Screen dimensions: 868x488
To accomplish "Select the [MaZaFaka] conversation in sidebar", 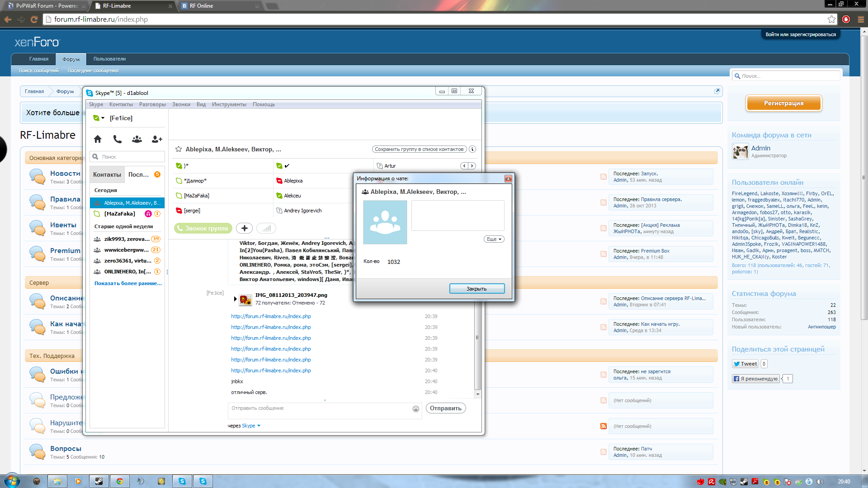I will [127, 214].
